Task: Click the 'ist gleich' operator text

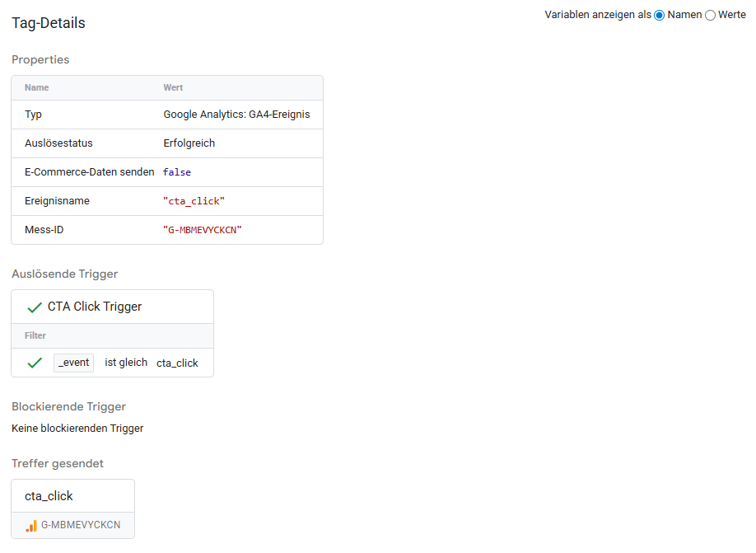Action: coord(126,363)
